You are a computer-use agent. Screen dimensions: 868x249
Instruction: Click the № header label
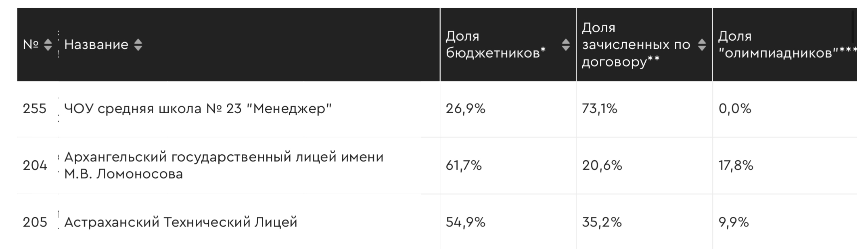click(x=31, y=44)
